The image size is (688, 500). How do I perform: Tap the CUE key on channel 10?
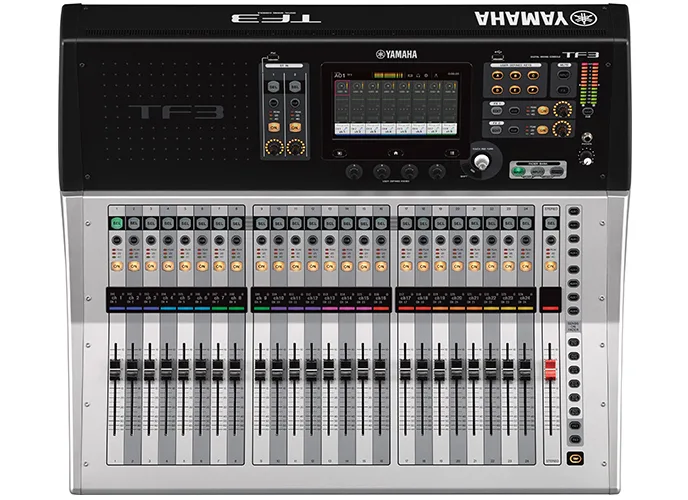click(278, 240)
